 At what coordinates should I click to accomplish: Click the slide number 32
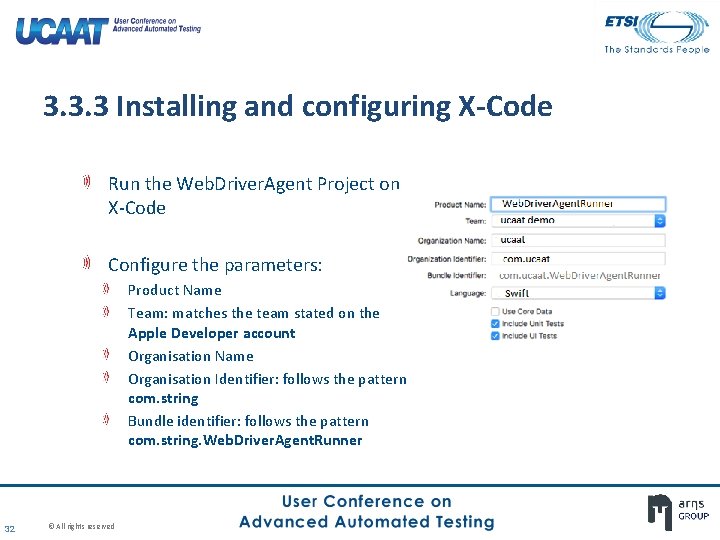point(10,529)
